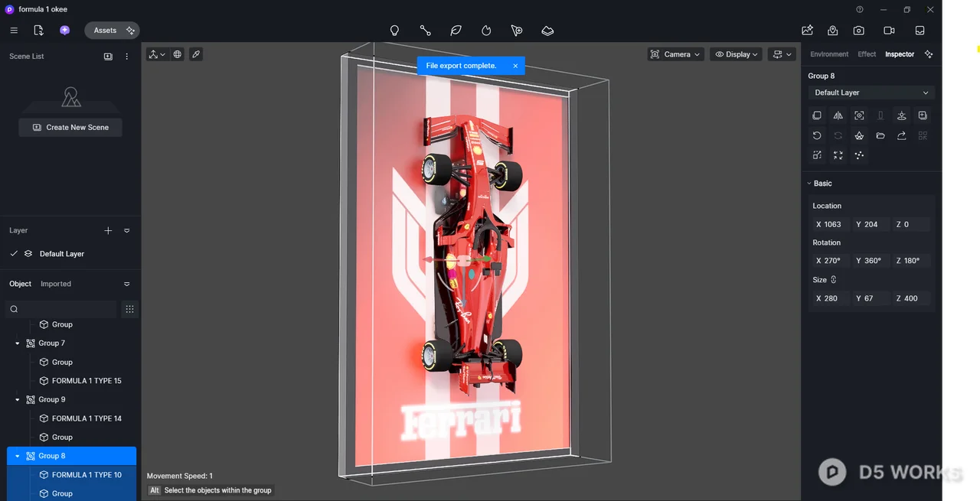
Task: Open the Default Layer dropdown in Inspector
Action: tap(871, 93)
